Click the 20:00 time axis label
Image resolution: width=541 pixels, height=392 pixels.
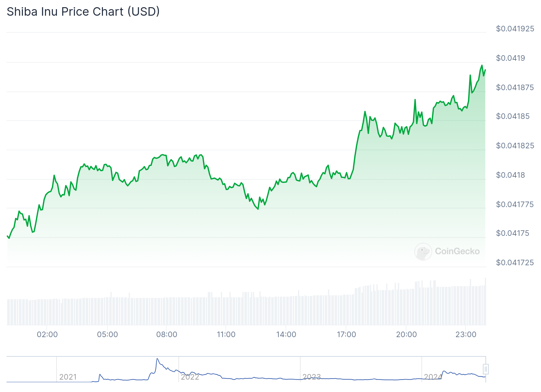point(406,335)
